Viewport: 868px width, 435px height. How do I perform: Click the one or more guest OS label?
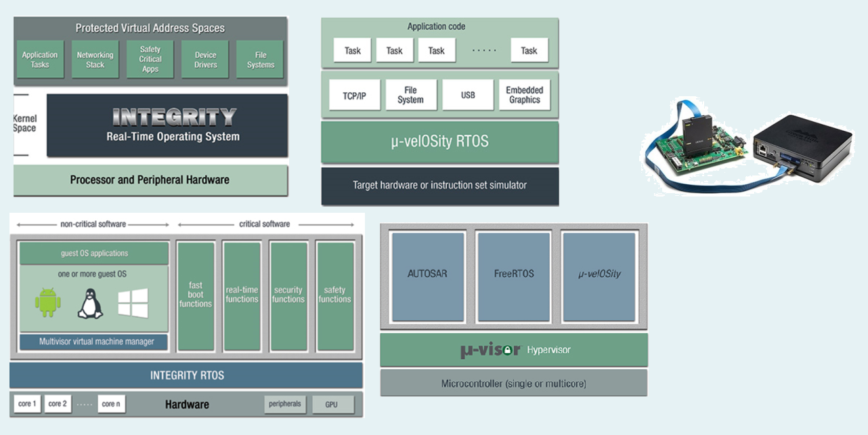pyautogui.click(x=92, y=274)
